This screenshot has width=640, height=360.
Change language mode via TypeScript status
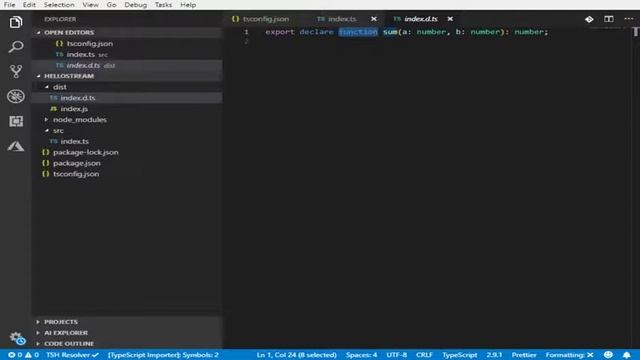click(x=460, y=355)
